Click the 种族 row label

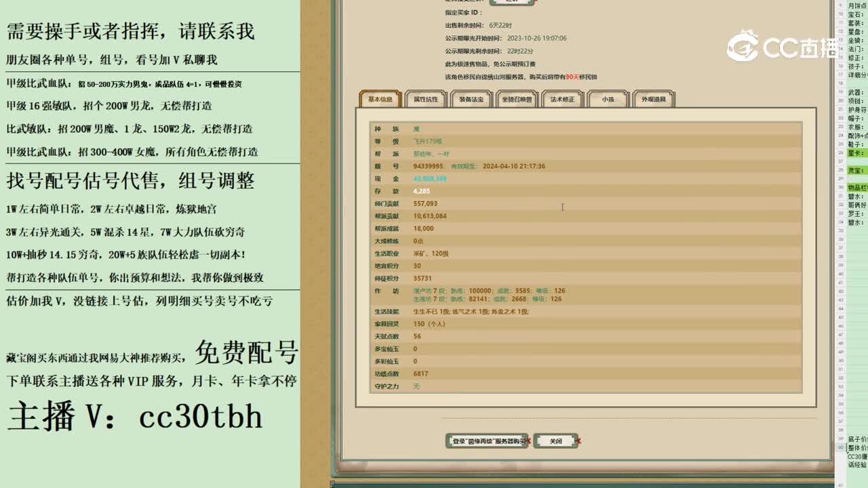(x=387, y=129)
